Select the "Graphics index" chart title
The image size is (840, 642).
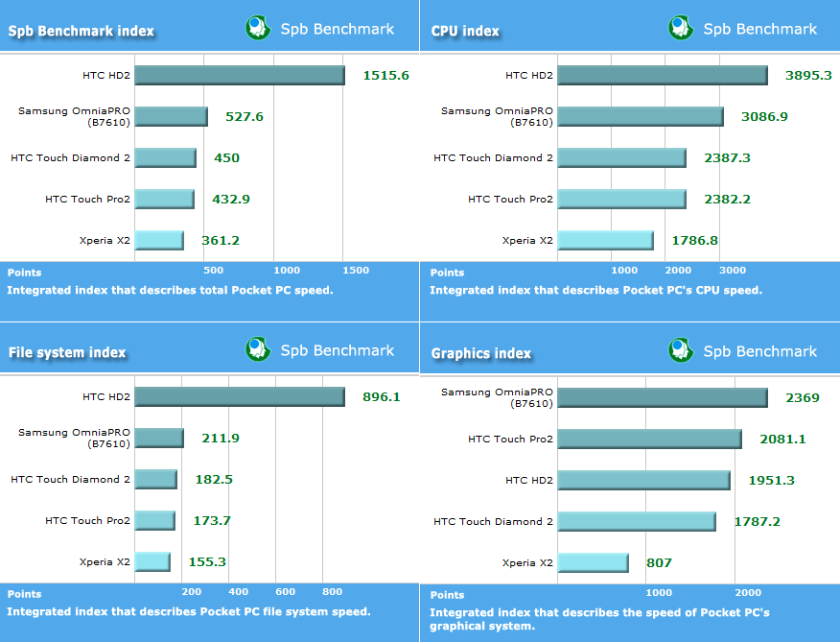(x=481, y=353)
